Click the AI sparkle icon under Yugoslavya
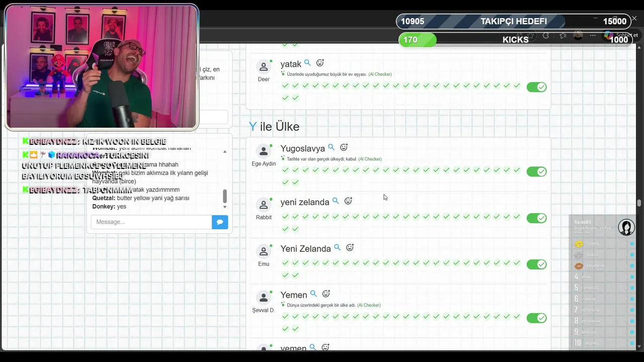 [283, 158]
